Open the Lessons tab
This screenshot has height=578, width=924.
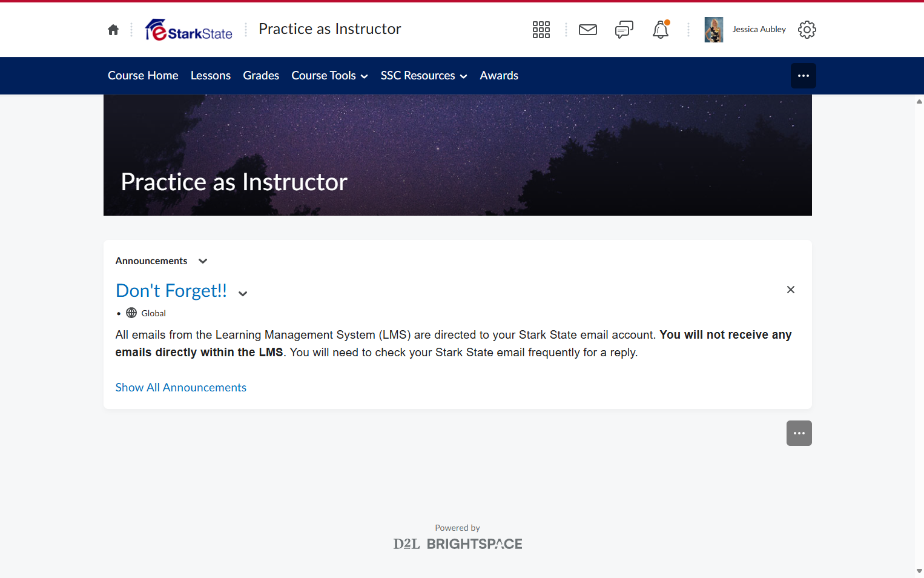[211, 76]
